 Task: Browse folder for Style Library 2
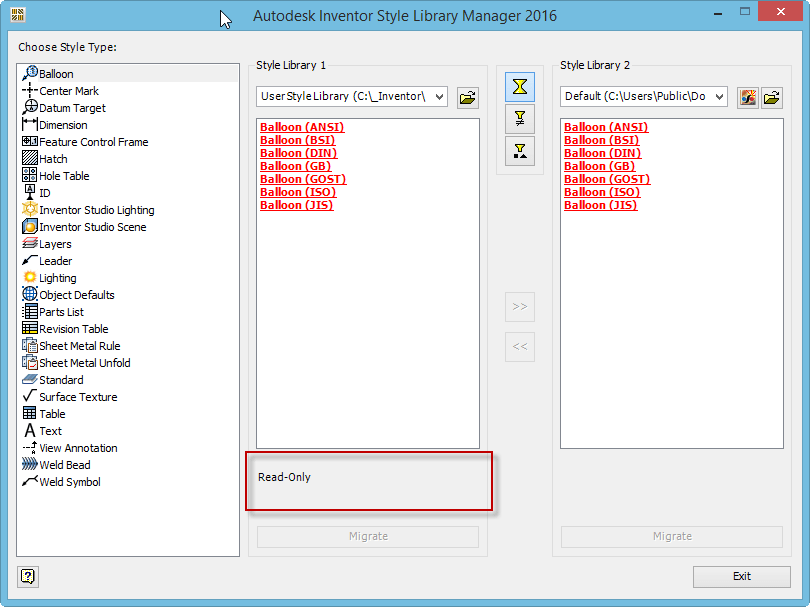pyautogui.click(x=772, y=97)
